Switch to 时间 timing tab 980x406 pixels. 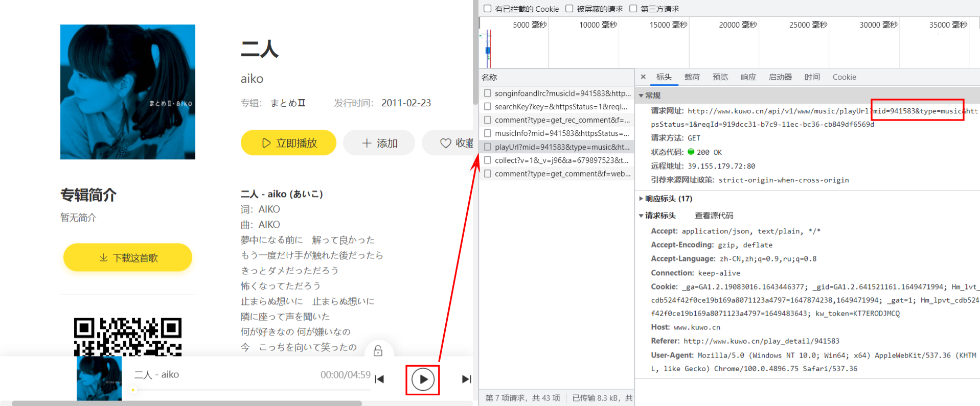pos(812,77)
